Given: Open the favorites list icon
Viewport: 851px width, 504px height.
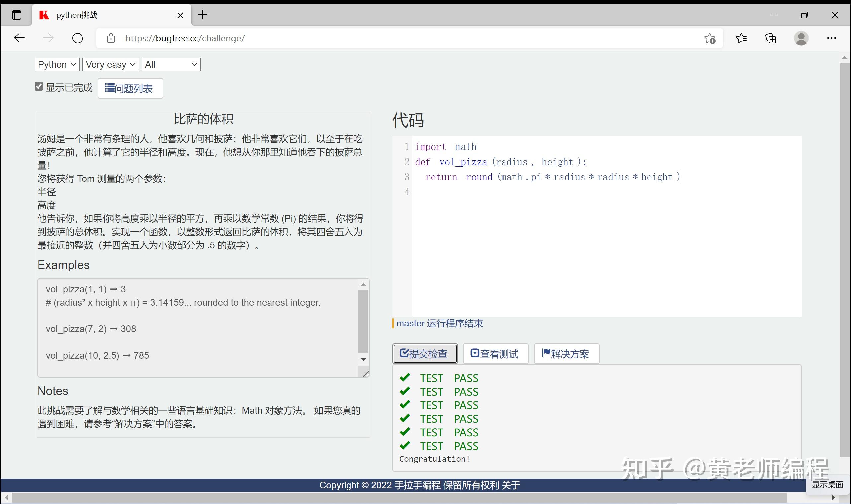Looking at the screenshot, I should 741,38.
